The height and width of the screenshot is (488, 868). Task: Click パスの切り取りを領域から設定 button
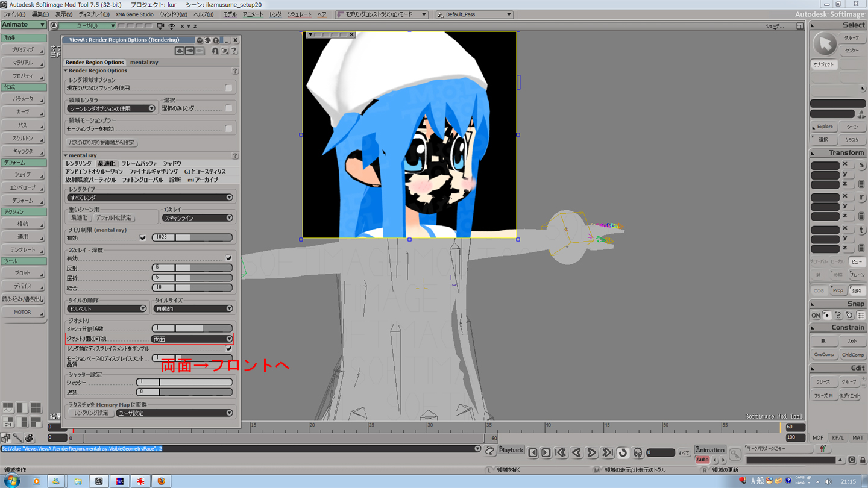pos(101,143)
